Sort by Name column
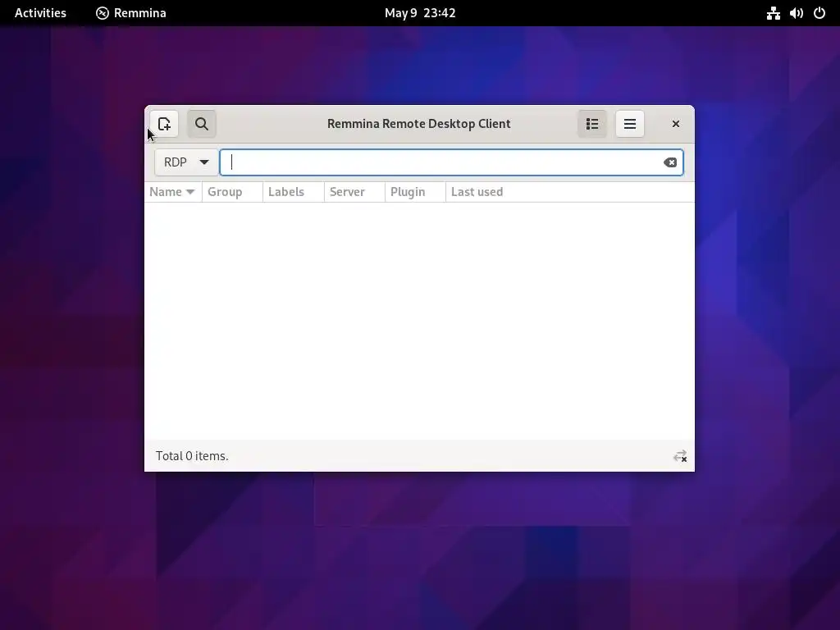The height and width of the screenshot is (630, 840). [x=172, y=192]
